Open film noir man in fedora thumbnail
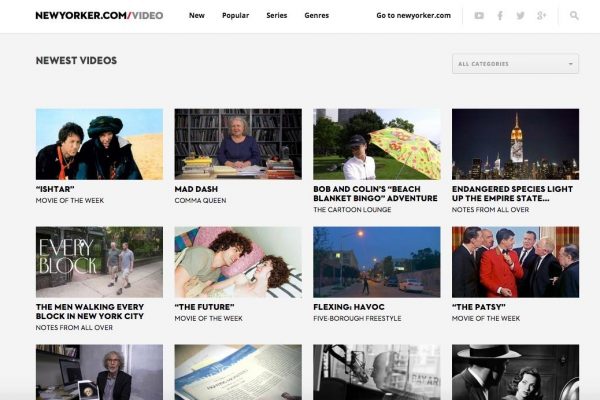The height and width of the screenshot is (400, 600). tap(515, 372)
